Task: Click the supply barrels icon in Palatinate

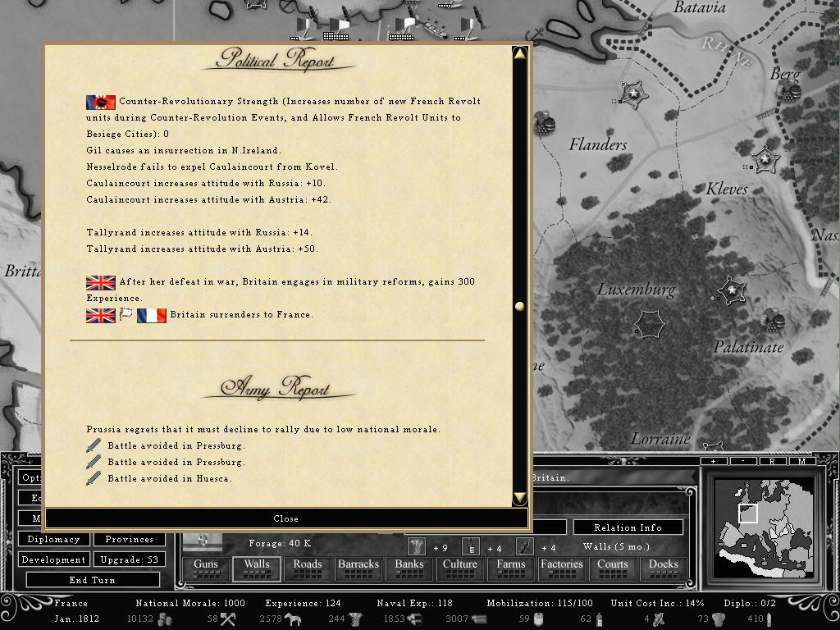Action: [773, 319]
